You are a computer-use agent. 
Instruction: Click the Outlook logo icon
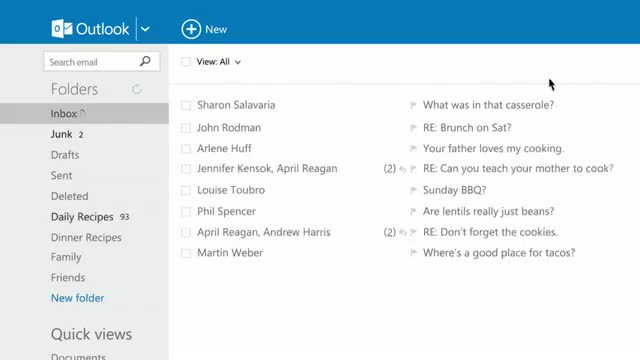[62, 29]
